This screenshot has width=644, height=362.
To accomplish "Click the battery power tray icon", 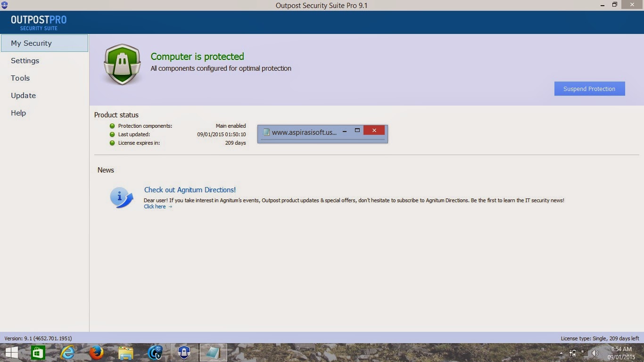I will click(x=573, y=353).
